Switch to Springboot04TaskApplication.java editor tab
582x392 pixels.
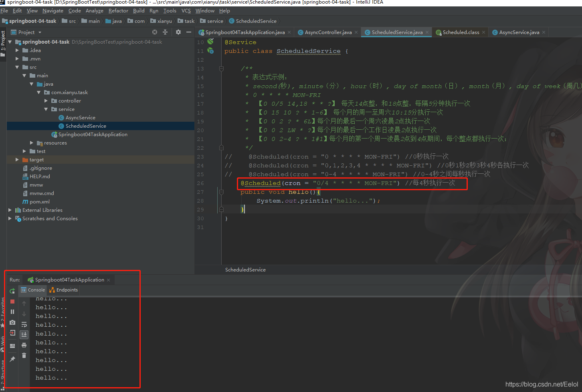245,32
